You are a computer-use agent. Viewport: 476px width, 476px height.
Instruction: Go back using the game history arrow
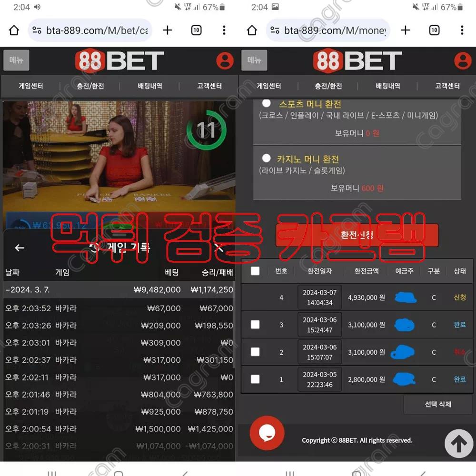[x=20, y=248]
